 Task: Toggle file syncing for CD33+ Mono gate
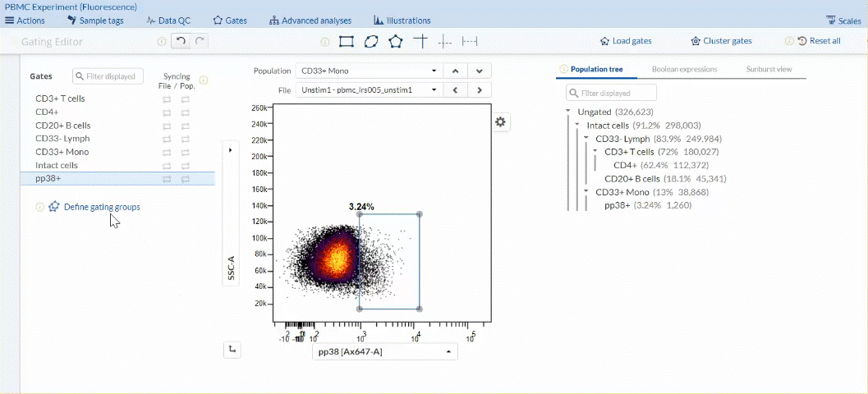pos(167,153)
